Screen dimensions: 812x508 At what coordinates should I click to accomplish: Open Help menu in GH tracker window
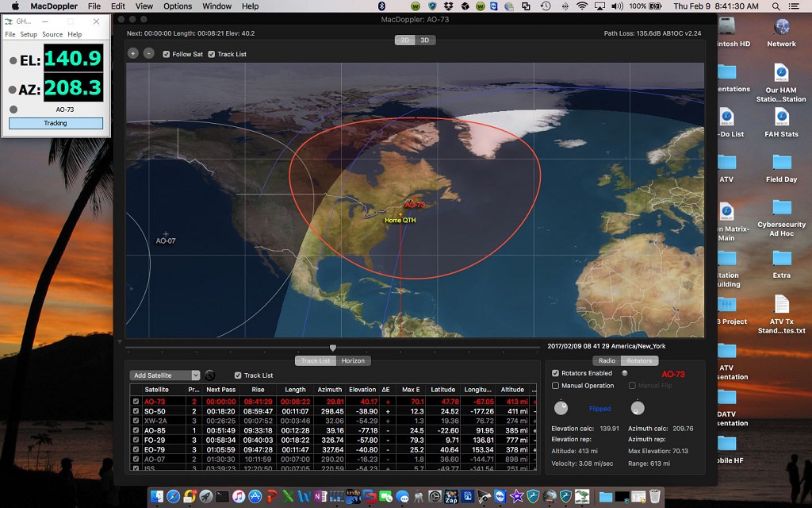coord(75,34)
